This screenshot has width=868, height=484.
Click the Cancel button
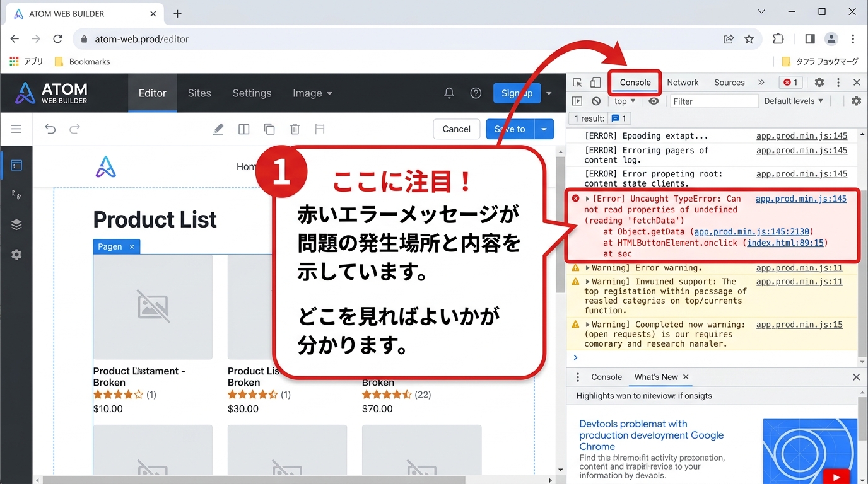click(456, 129)
